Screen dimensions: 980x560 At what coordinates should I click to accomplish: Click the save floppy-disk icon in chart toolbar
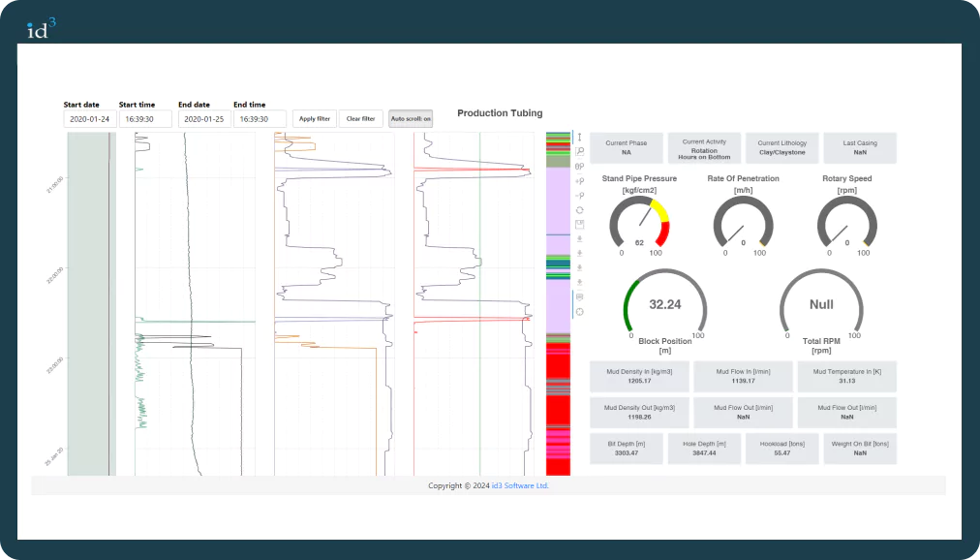(x=579, y=225)
